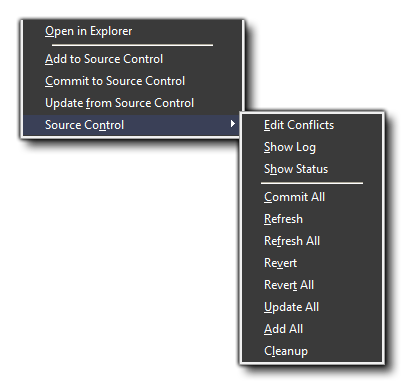Screen dimensions: 405x385
Task: Select Show Status
Action: 312,169
